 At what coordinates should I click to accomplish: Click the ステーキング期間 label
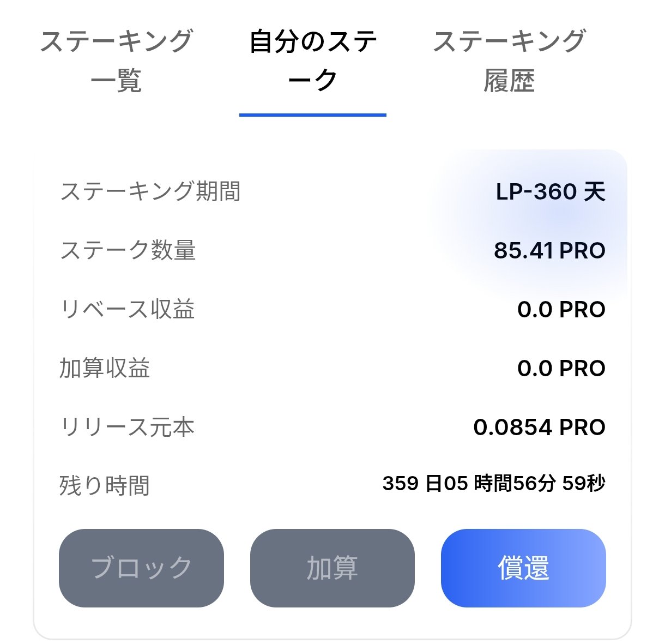pos(150,192)
